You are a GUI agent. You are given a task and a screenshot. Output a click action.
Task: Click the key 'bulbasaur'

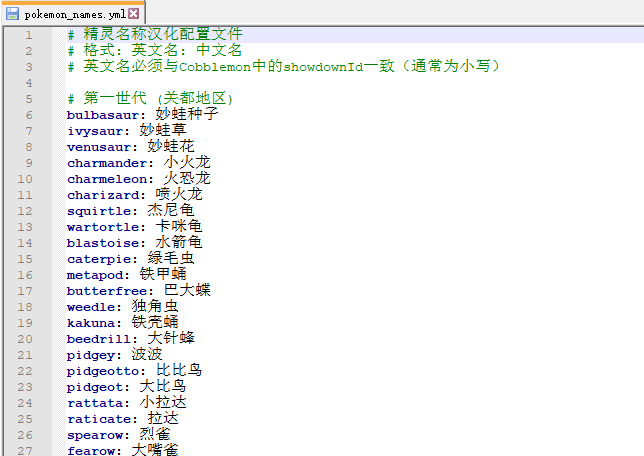[102, 115]
